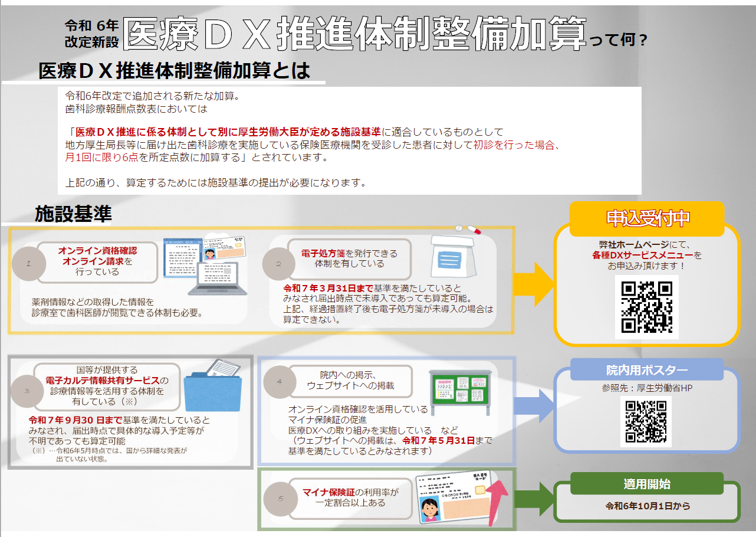Click the 電子処方箋 requirement label box
This screenshot has width=756, height=537.
pyautogui.click(x=349, y=258)
